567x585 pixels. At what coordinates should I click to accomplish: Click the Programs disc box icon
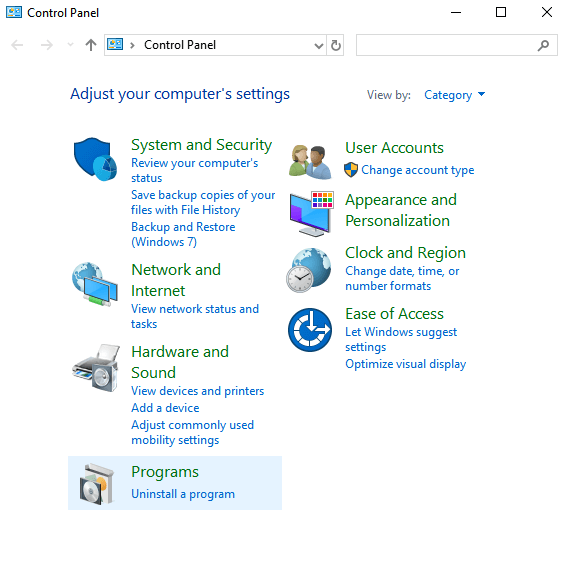(x=97, y=484)
